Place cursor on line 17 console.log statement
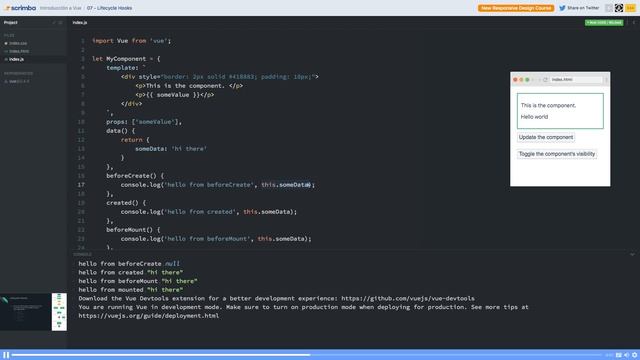 (x=218, y=185)
